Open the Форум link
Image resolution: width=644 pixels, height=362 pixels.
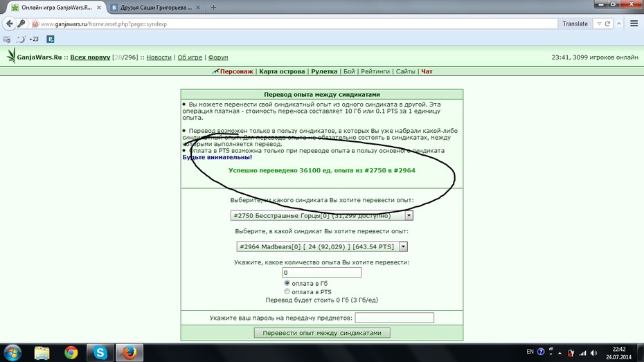click(x=218, y=57)
